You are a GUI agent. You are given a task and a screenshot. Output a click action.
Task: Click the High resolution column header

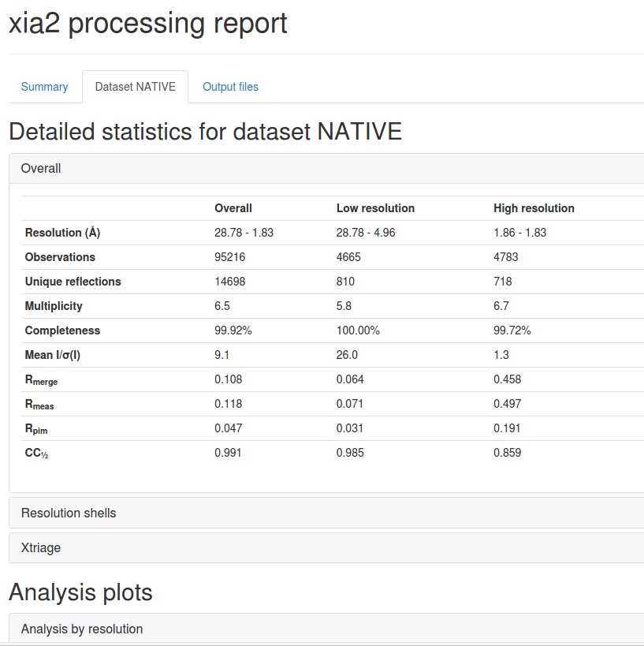[x=534, y=208]
